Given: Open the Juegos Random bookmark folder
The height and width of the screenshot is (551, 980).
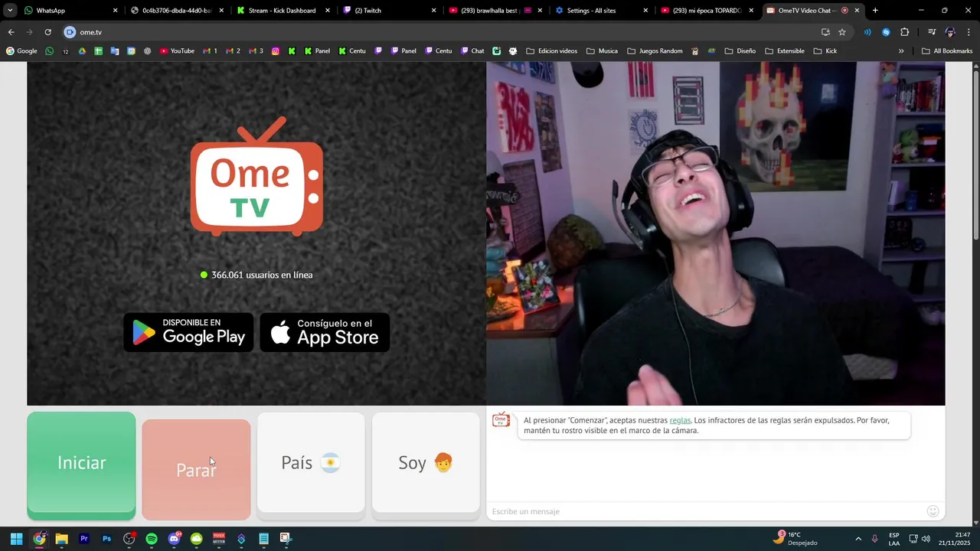Looking at the screenshot, I should point(655,51).
